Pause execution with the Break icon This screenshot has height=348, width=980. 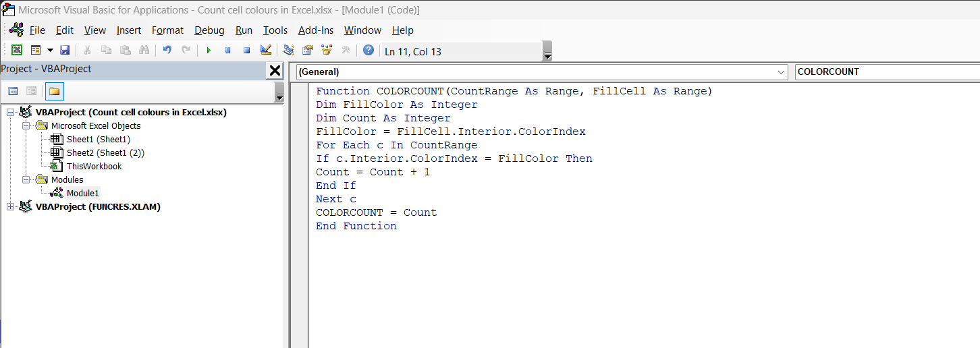point(227,51)
